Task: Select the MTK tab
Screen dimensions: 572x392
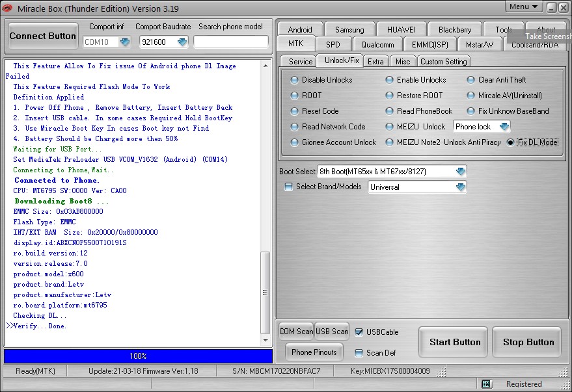Action: pos(296,44)
